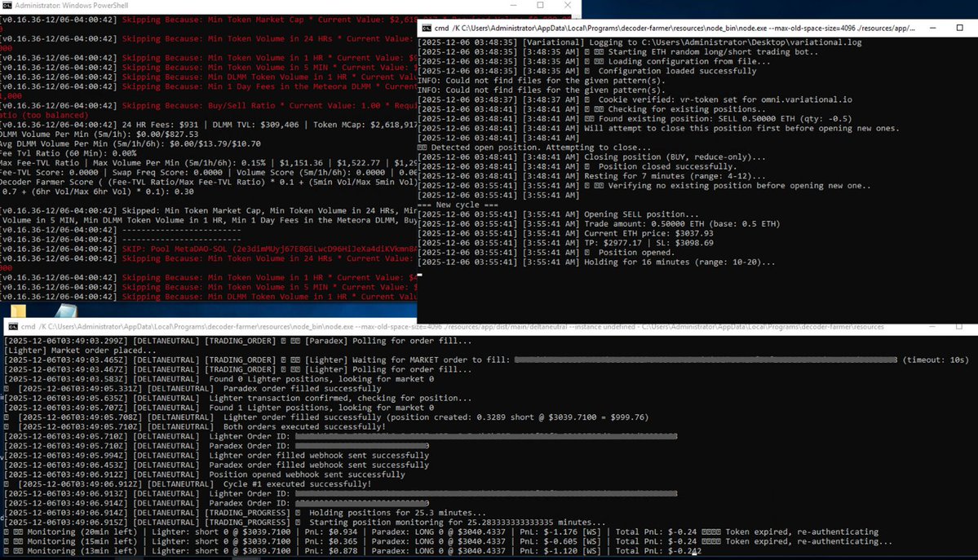
Task: Click the 'Administrator: Windows PowerShell' title text
Action: pyautogui.click(x=72, y=6)
